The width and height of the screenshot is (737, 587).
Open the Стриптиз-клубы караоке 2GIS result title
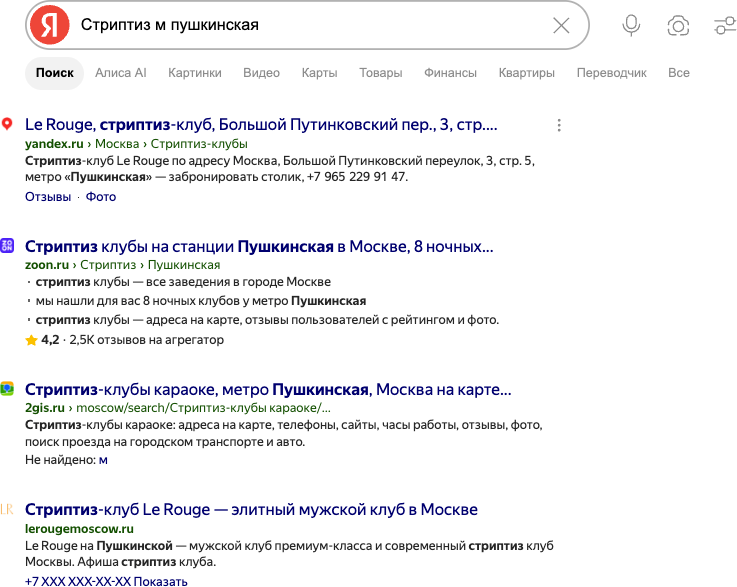click(268, 390)
